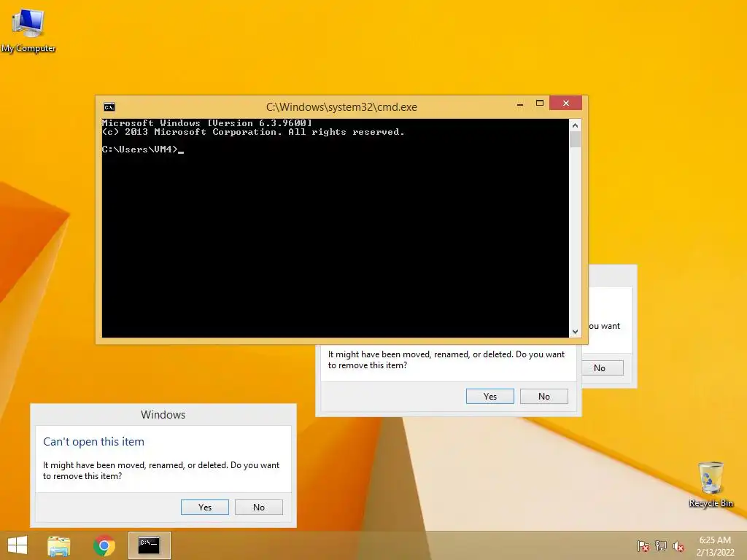This screenshot has height=560, width=747.
Task: Choose No in the rightmost partially hidden dialog
Action: 602,367
